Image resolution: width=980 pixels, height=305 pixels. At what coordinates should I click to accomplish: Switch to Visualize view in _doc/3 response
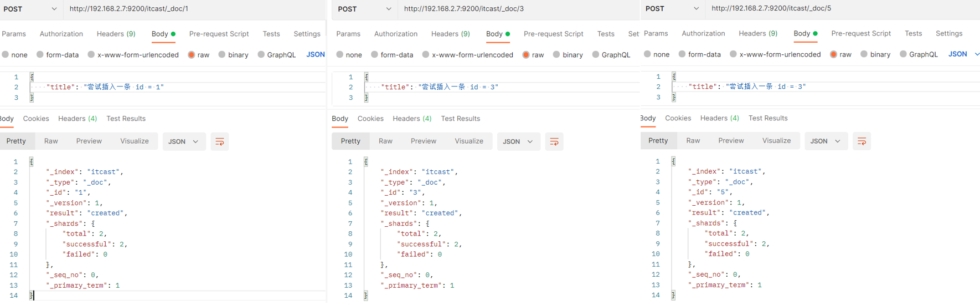click(469, 141)
